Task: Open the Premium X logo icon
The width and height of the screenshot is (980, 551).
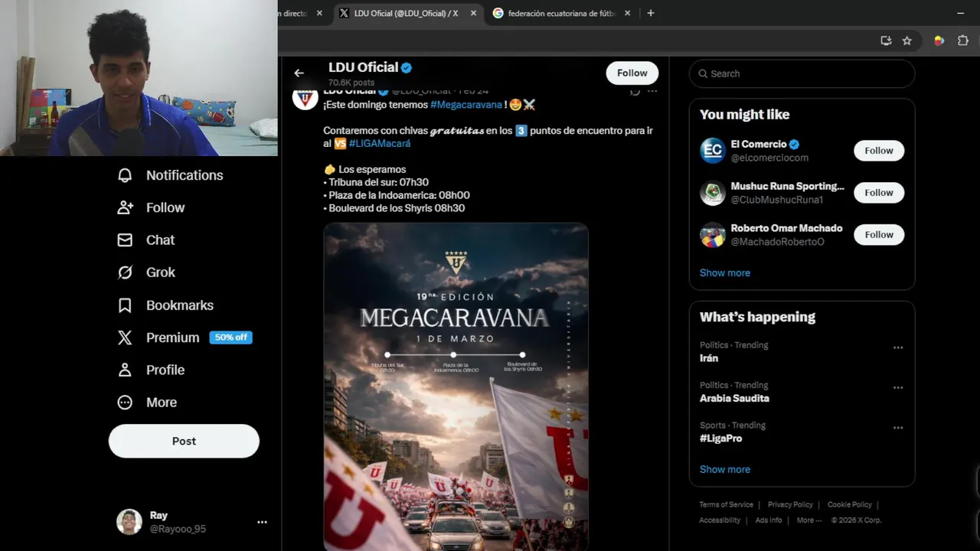Action: (125, 337)
